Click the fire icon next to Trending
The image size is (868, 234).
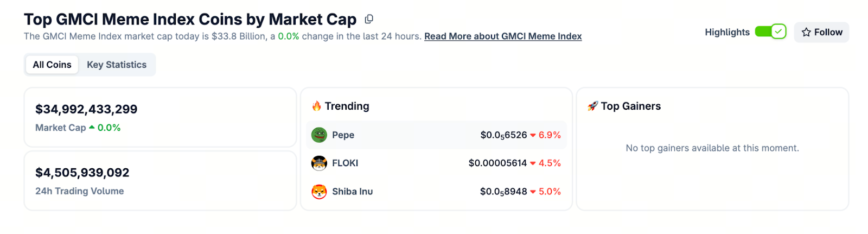tap(317, 106)
